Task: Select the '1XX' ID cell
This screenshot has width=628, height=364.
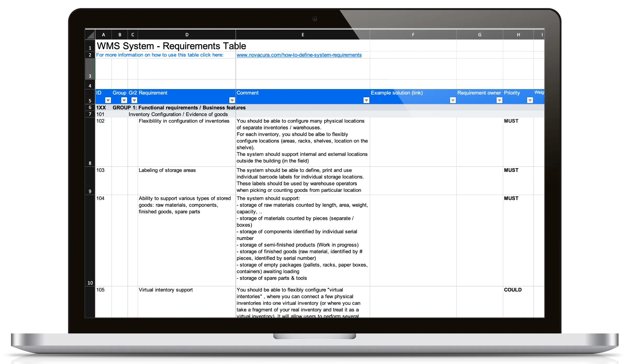Action: pos(104,108)
